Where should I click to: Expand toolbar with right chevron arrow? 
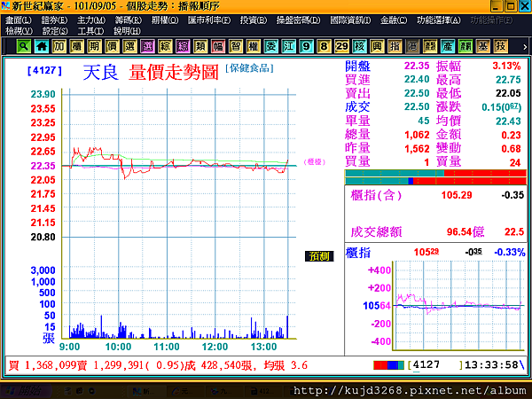click(x=525, y=47)
